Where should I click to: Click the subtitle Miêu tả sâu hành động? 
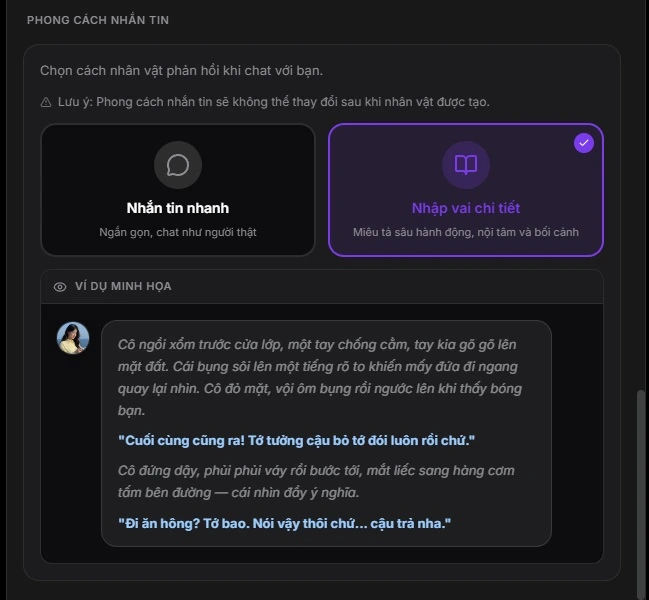(x=466, y=233)
